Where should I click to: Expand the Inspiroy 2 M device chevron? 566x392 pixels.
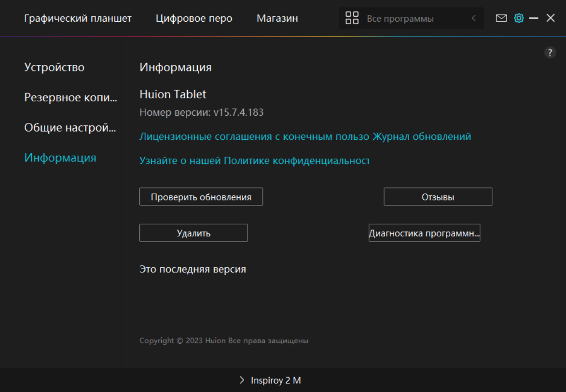[242, 380]
